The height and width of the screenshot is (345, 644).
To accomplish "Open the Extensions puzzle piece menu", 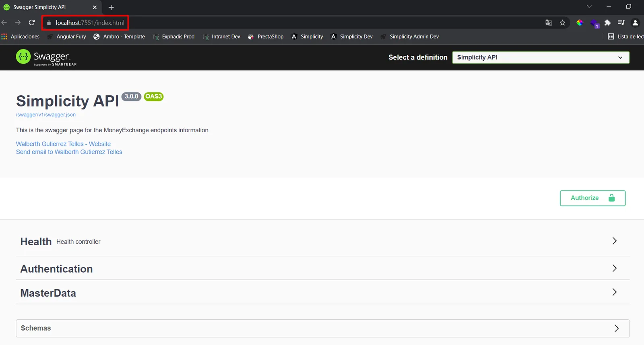I will [608, 23].
